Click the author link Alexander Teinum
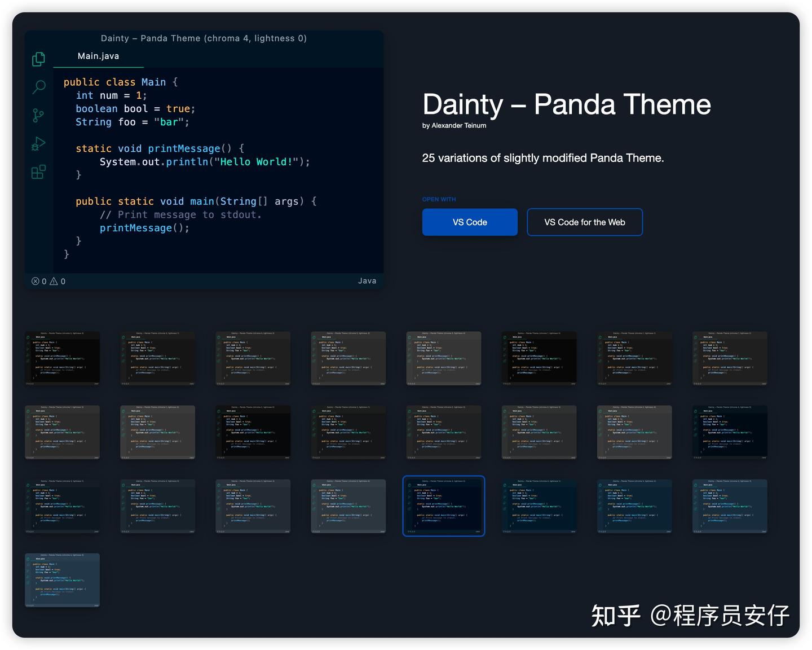Image resolution: width=812 pixels, height=650 pixels. point(459,125)
